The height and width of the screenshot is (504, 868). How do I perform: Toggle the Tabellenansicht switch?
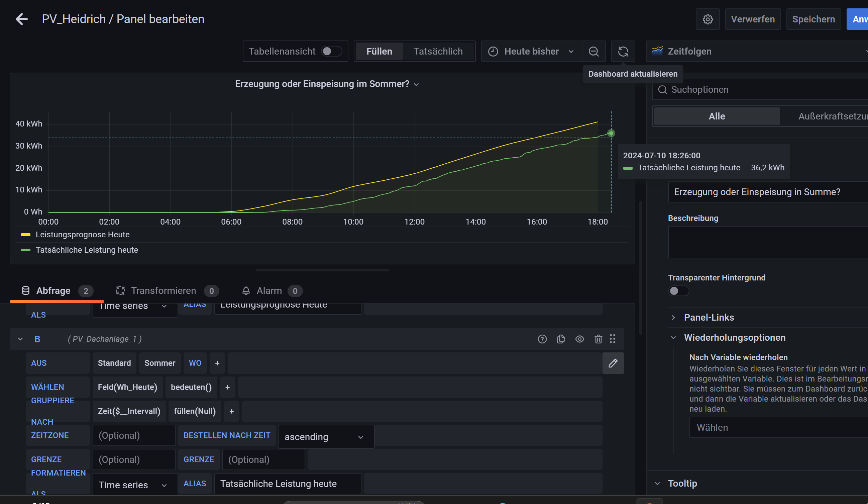tap(331, 51)
